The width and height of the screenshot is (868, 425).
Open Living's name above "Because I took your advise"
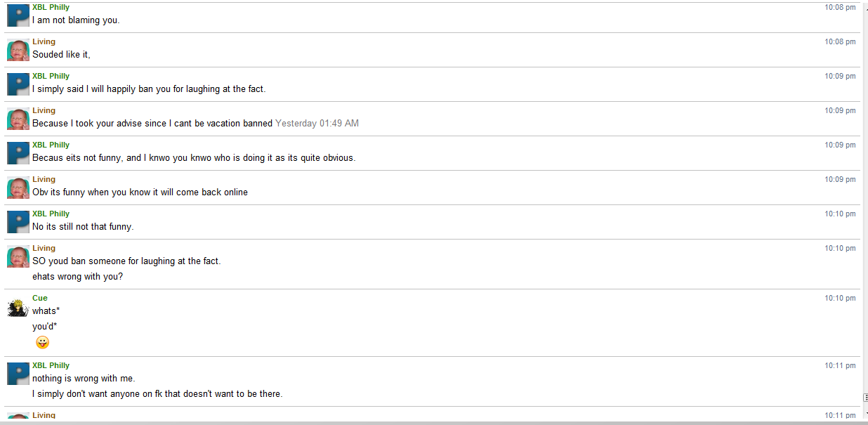point(44,110)
